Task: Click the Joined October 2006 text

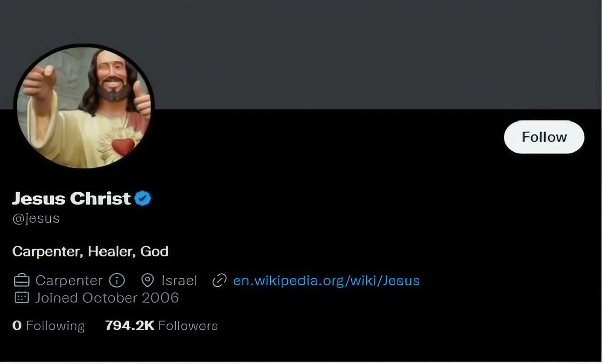Action: (107, 298)
